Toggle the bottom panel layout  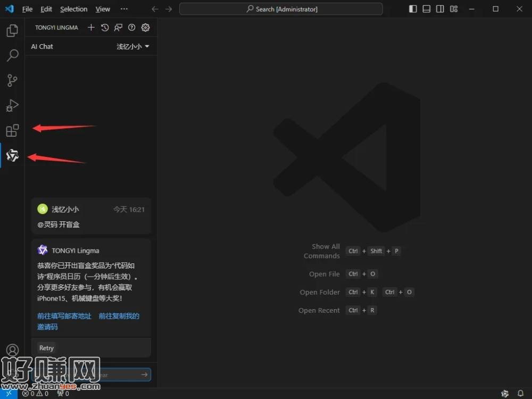pyautogui.click(x=427, y=9)
